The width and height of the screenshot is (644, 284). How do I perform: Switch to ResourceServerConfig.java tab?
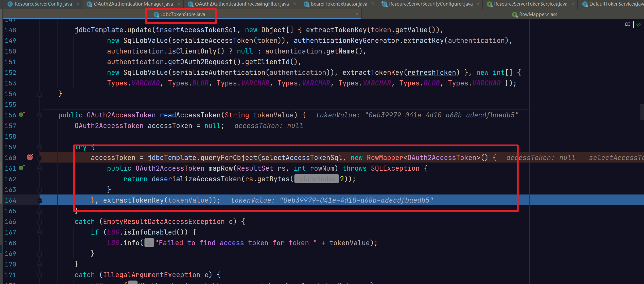pos(43,4)
